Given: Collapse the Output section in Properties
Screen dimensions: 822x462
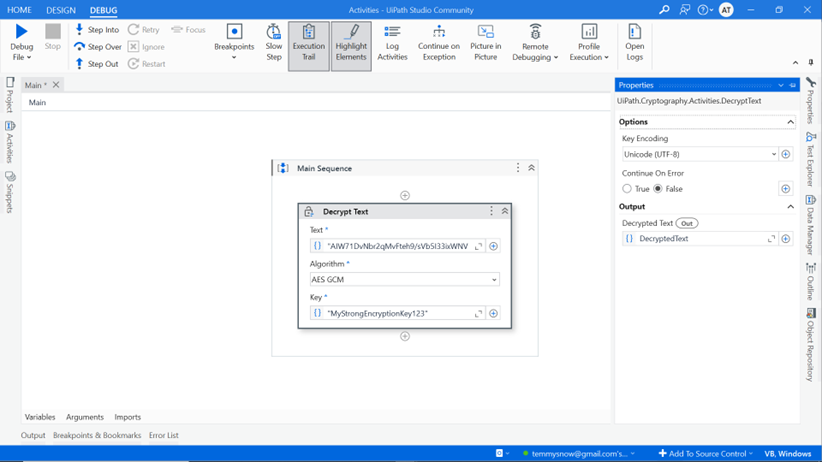Looking at the screenshot, I should point(790,207).
